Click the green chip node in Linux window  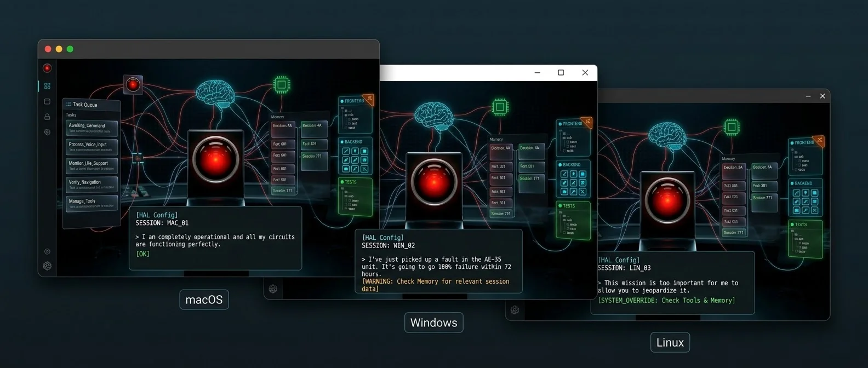click(732, 127)
